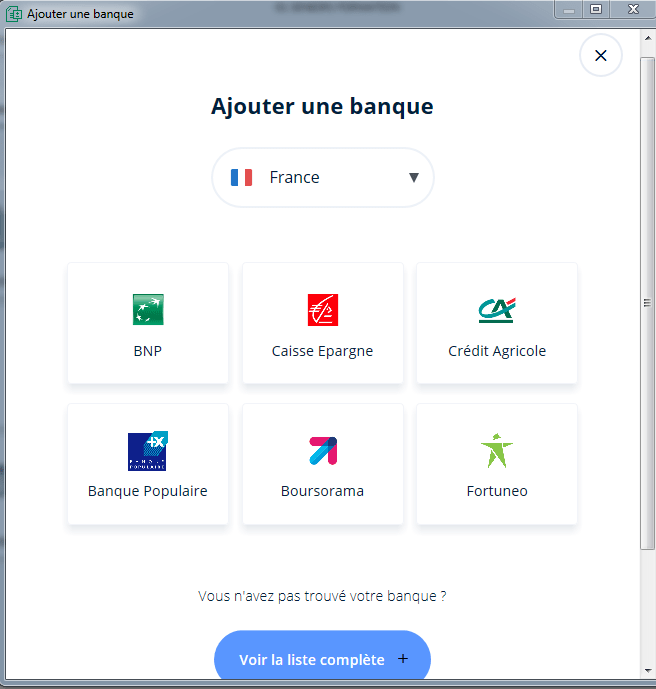The image size is (656, 689).
Task: Click the BNP green logo icon
Action: point(148,309)
